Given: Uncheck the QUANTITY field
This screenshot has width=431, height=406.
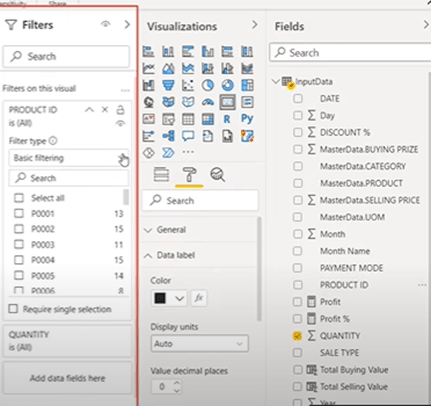Looking at the screenshot, I should (297, 336).
